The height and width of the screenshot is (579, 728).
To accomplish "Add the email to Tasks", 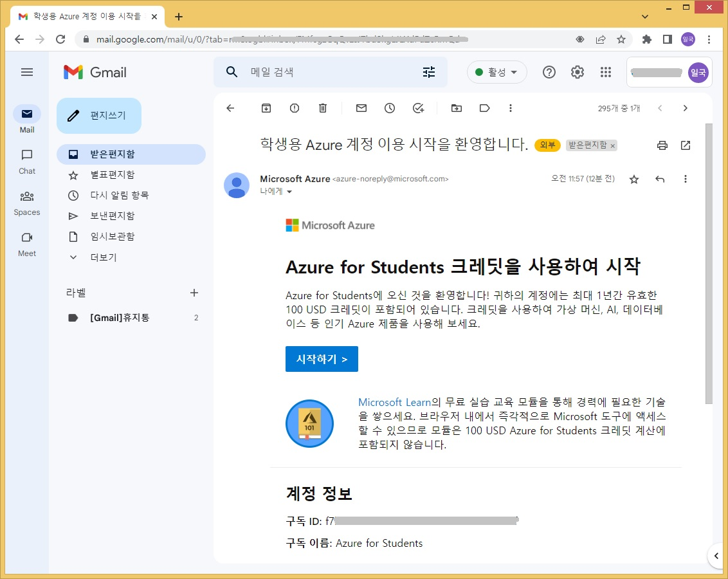I will [418, 108].
